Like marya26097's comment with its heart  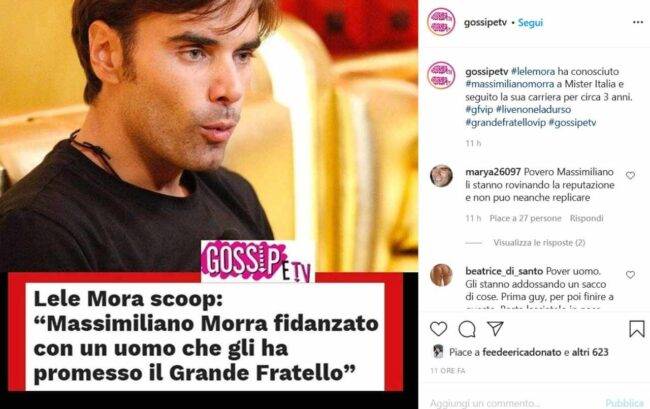[x=631, y=175]
